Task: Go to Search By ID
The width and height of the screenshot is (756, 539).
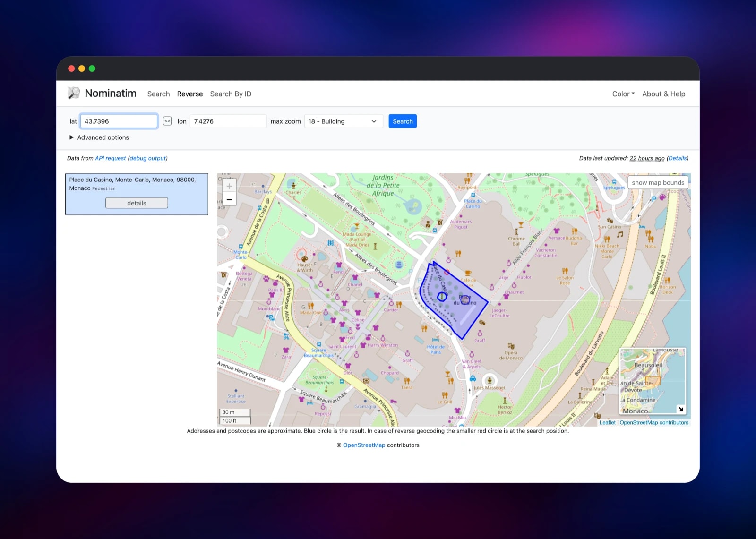Action: pos(231,94)
